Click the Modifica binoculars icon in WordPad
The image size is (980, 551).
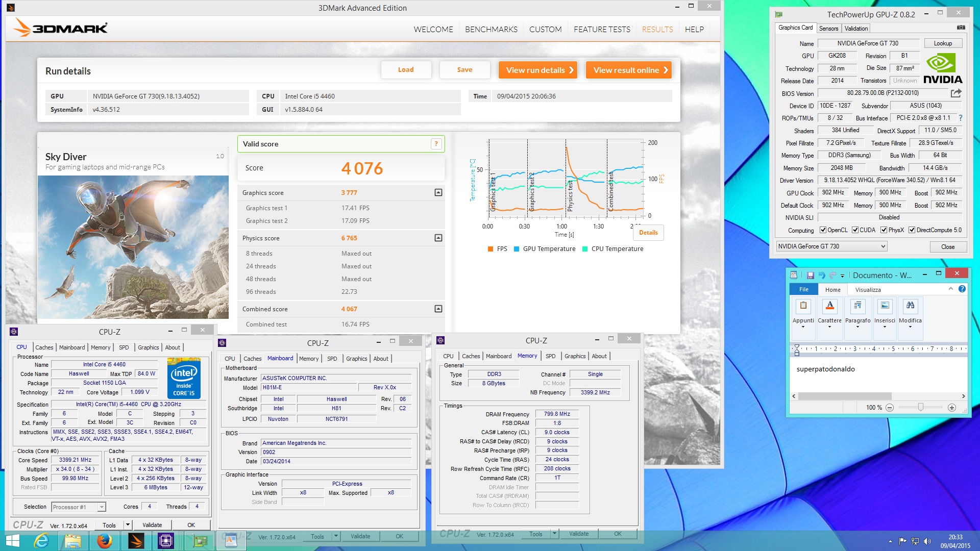[x=910, y=306]
